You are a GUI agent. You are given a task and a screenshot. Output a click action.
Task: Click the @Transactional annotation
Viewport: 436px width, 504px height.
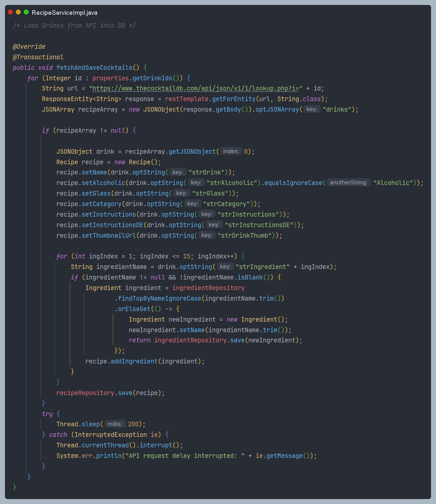pyautogui.click(x=38, y=57)
